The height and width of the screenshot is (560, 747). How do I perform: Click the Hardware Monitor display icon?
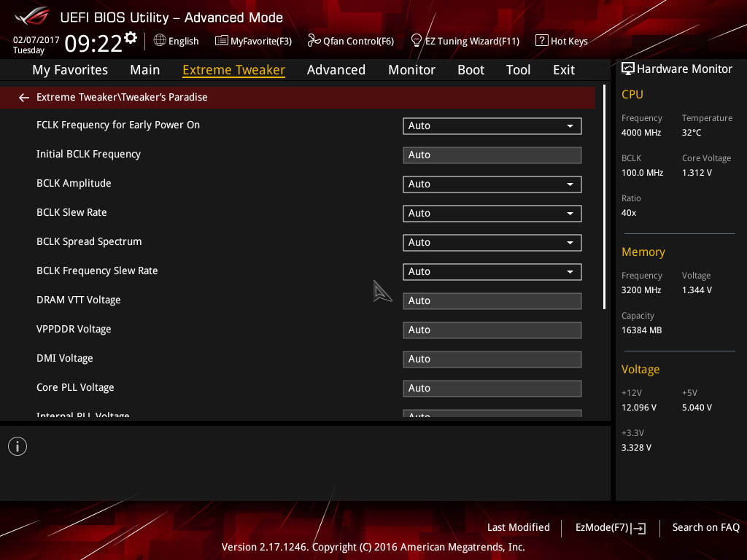tap(628, 69)
